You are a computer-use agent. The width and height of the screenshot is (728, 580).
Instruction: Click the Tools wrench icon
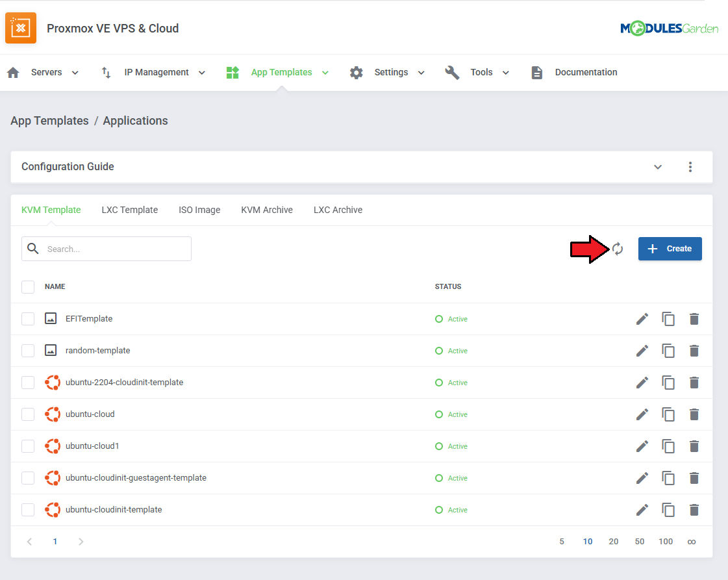452,73
